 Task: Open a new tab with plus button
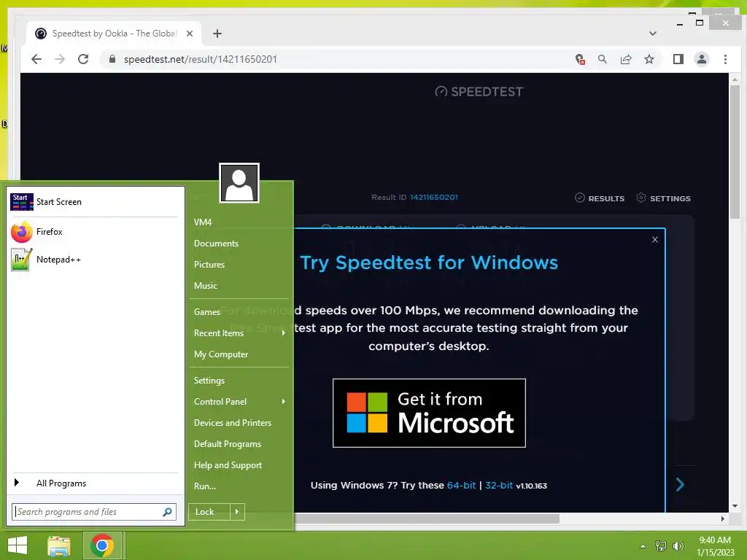(x=217, y=34)
